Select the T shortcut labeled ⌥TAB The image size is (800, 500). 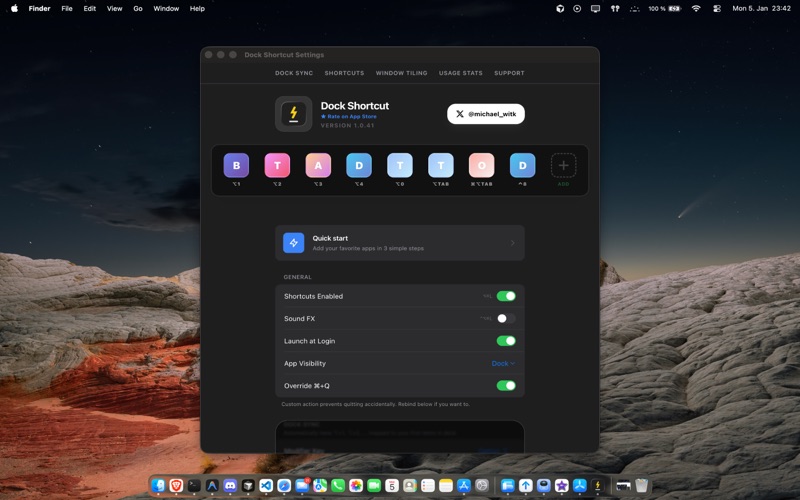441,165
